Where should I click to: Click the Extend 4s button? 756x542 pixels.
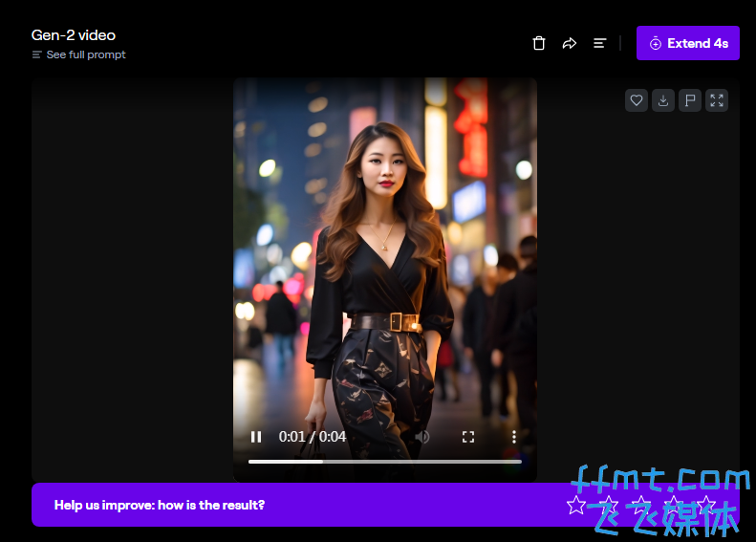[x=687, y=43]
